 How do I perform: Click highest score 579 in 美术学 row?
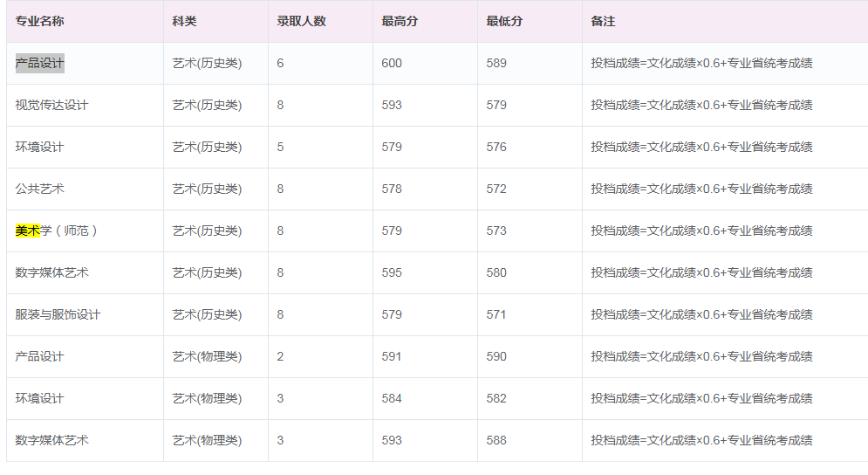coord(392,231)
